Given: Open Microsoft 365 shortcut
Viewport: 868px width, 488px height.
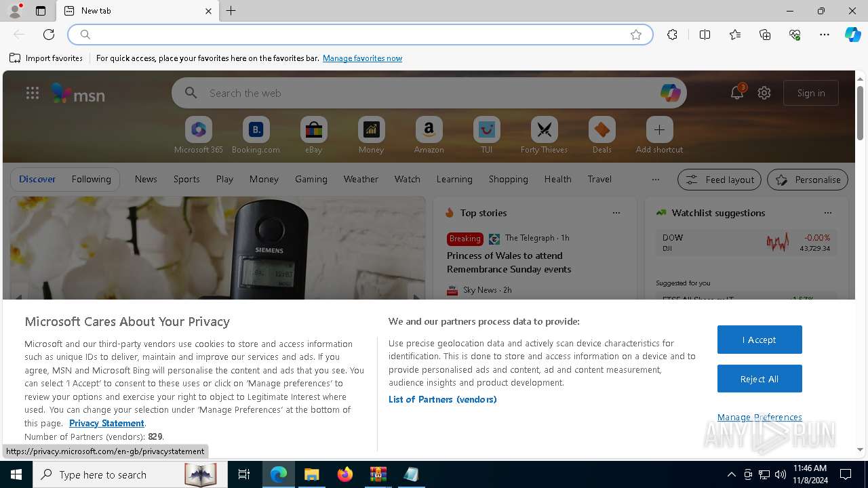Looking at the screenshot, I should click(199, 135).
